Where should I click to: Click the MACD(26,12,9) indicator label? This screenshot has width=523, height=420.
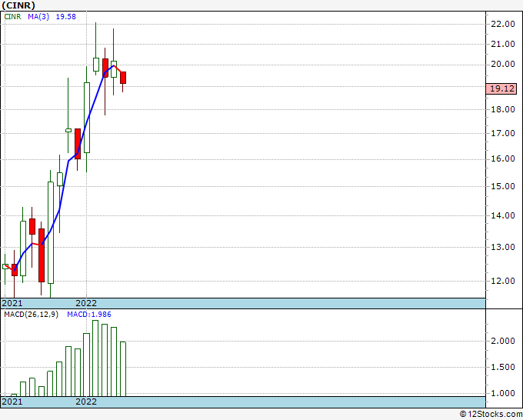pyautogui.click(x=31, y=315)
